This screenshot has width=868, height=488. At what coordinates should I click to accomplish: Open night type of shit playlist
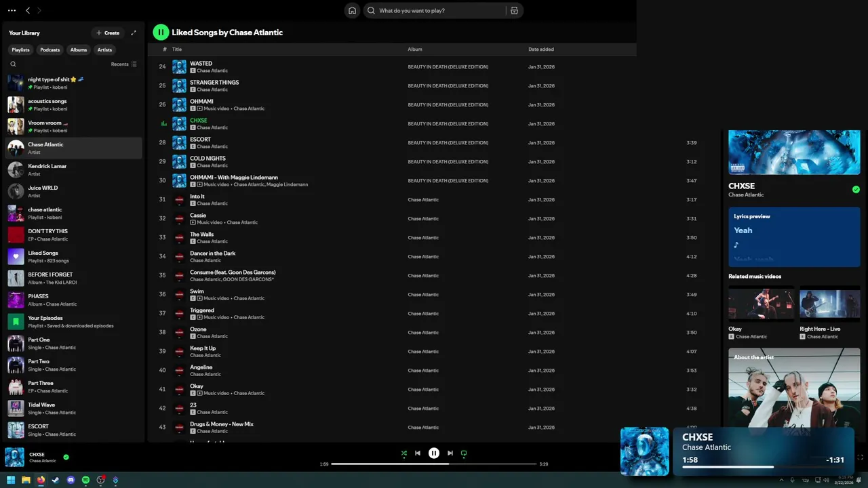coord(75,83)
